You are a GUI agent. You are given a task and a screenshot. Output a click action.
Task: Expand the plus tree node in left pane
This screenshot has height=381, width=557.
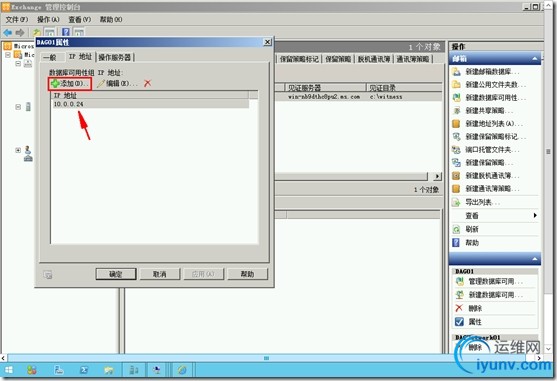[x=18, y=150]
